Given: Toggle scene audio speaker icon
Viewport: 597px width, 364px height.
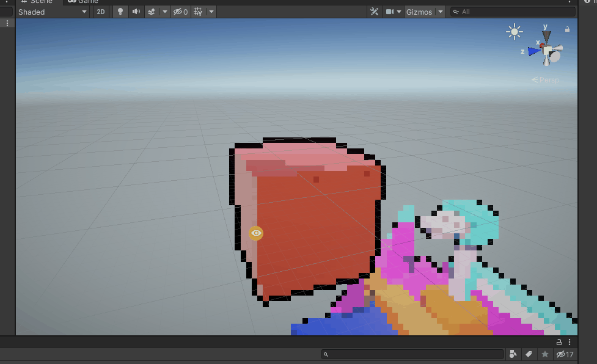Looking at the screenshot, I should tap(136, 12).
